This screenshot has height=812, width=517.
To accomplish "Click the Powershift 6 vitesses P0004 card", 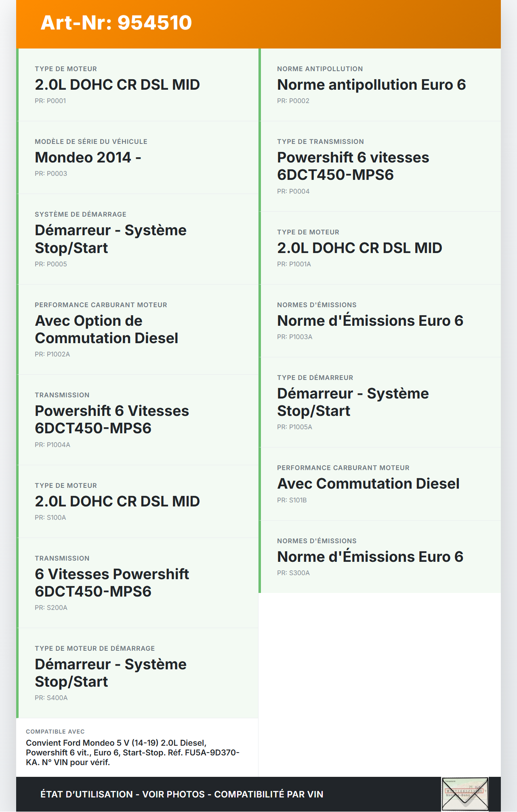I will 380,166.
